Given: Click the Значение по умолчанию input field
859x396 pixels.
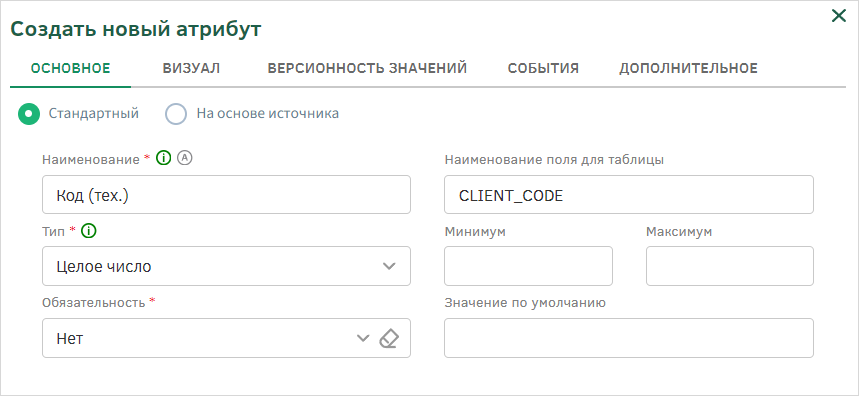Looking at the screenshot, I should click(x=629, y=338).
